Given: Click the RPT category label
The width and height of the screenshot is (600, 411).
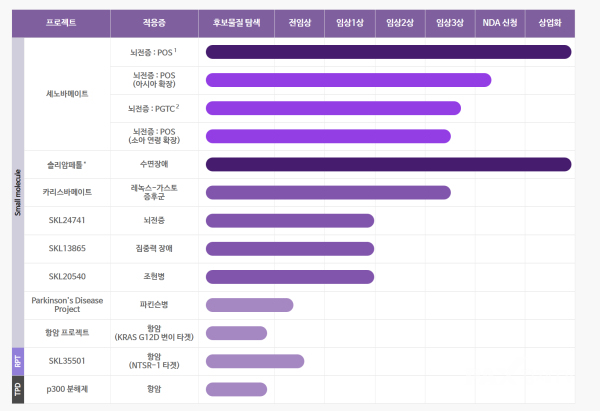Looking at the screenshot, I should [x=18, y=361].
